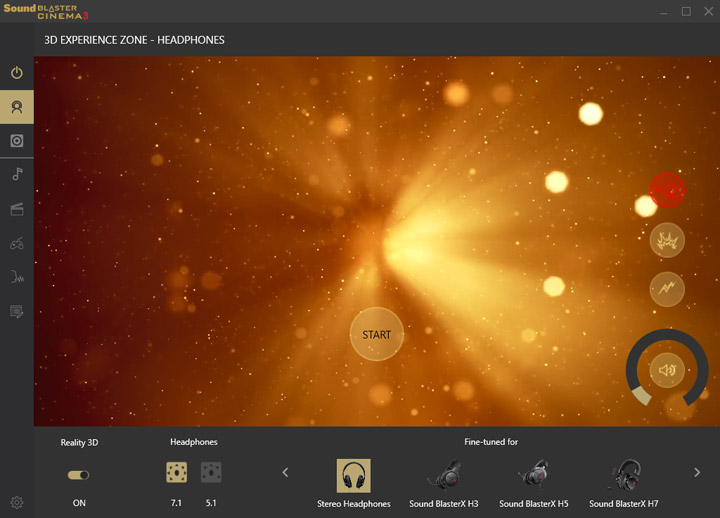Maximize the Sound Blaster window

[686, 11]
